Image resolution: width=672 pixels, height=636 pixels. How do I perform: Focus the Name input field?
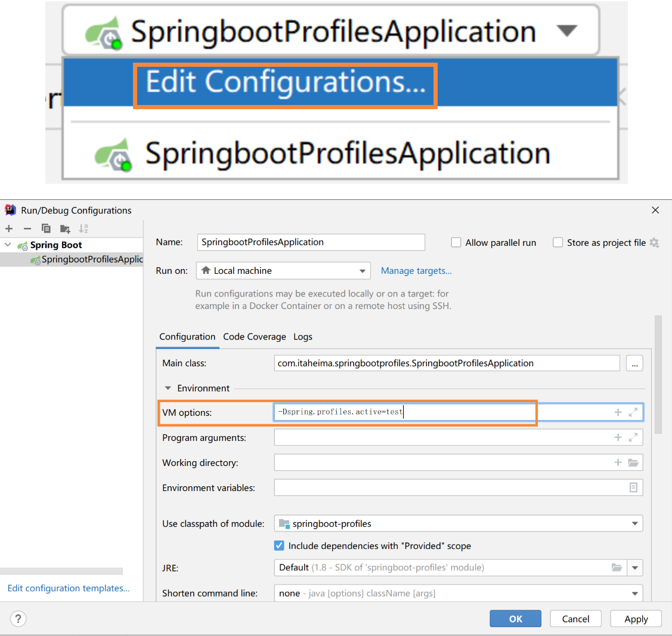pyautogui.click(x=311, y=242)
